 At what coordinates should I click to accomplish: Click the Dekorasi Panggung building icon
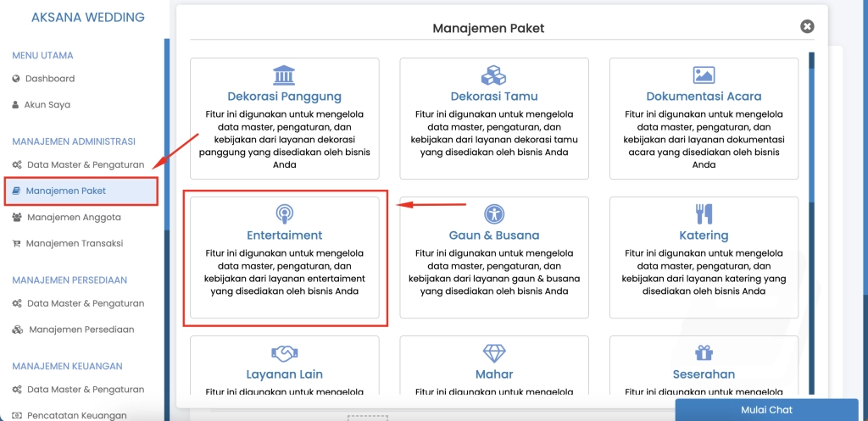point(284,75)
